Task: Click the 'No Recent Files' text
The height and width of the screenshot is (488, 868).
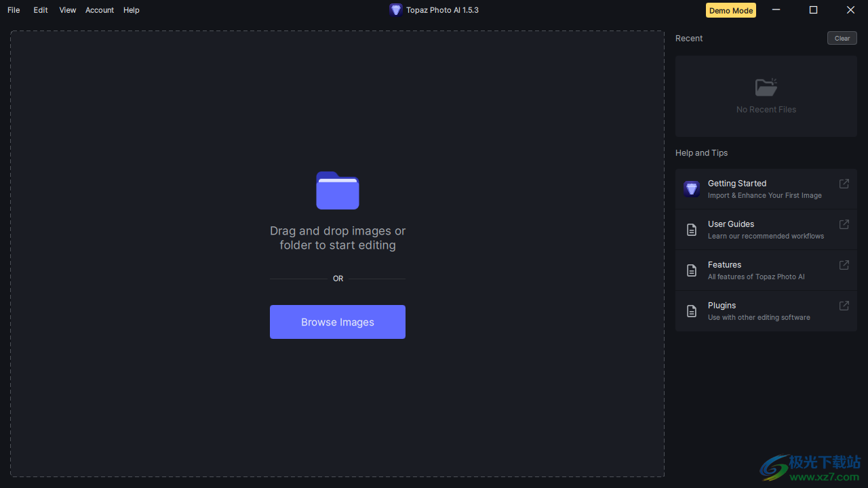Action: coord(766,109)
